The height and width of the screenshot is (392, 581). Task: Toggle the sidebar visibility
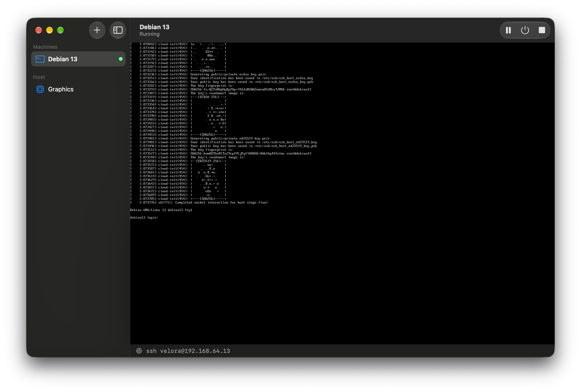pyautogui.click(x=118, y=30)
